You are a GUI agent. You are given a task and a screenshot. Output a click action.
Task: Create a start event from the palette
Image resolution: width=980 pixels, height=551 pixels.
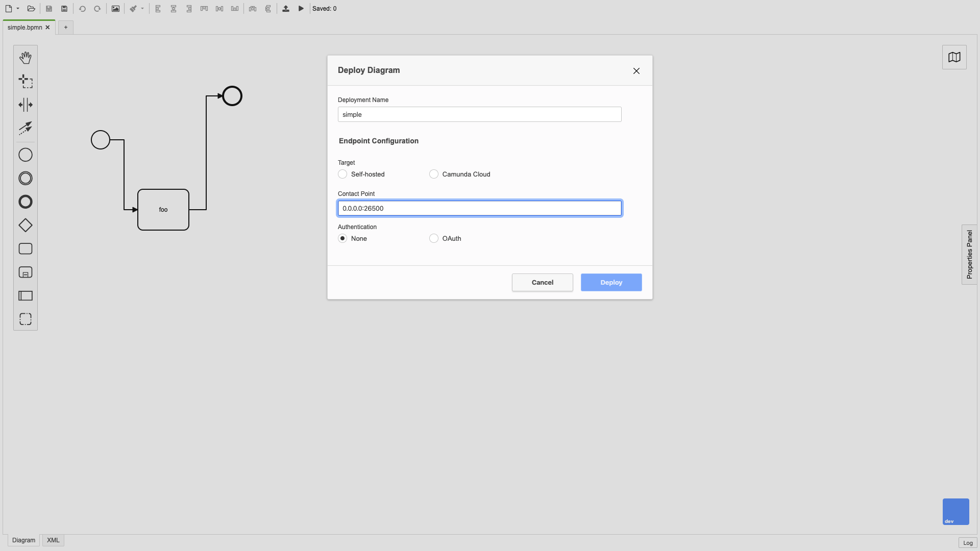(26, 155)
